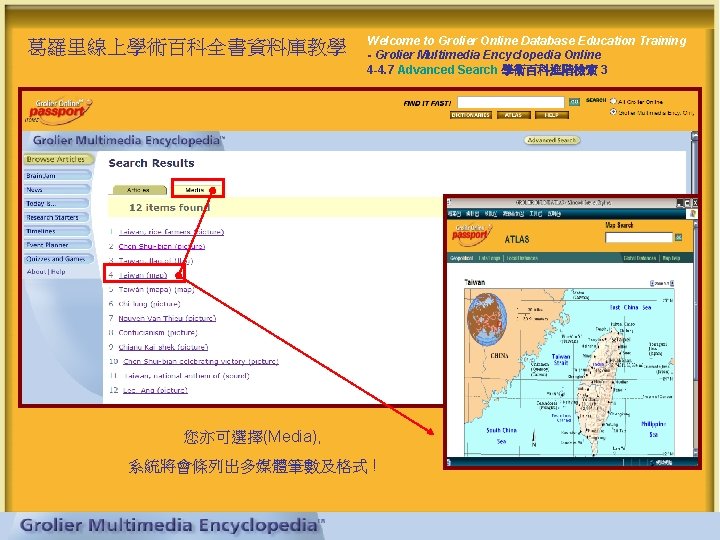Open result 3 Taiwan, flag of
Image resolution: width=720 pixels, height=540 pixels.
[156, 260]
